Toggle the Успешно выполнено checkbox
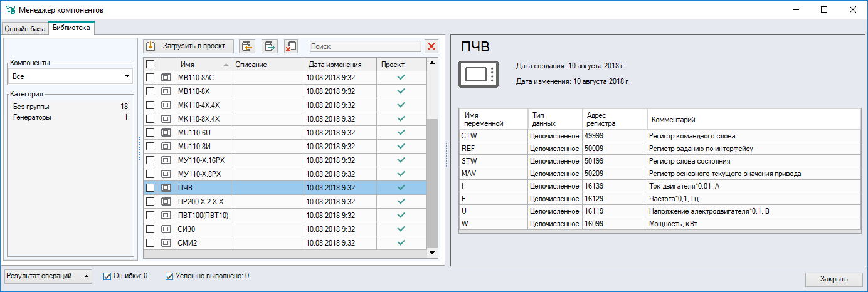 (x=169, y=276)
